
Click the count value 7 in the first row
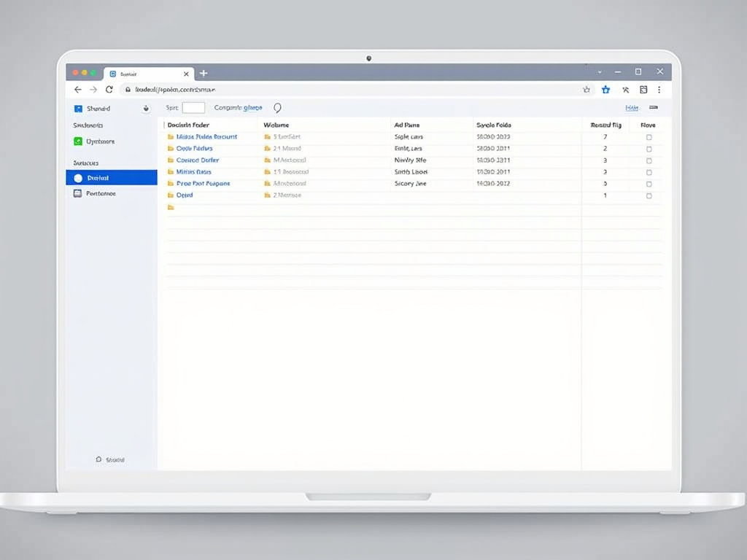(x=605, y=136)
